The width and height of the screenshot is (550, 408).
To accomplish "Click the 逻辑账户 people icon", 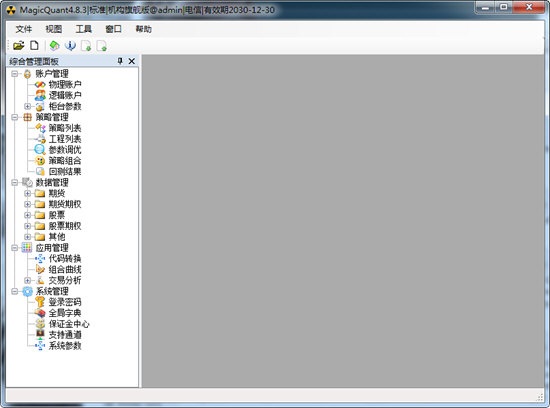I will coord(40,95).
